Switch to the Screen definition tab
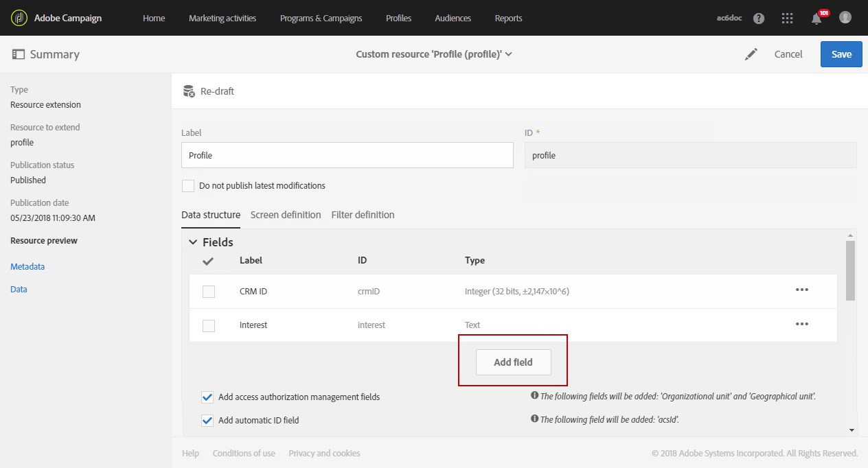868x468 pixels. click(x=286, y=215)
